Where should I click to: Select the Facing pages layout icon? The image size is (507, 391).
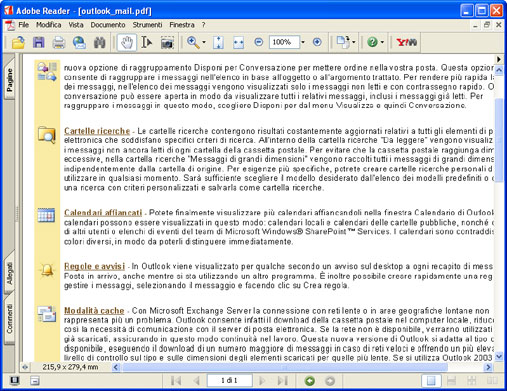coord(492,380)
